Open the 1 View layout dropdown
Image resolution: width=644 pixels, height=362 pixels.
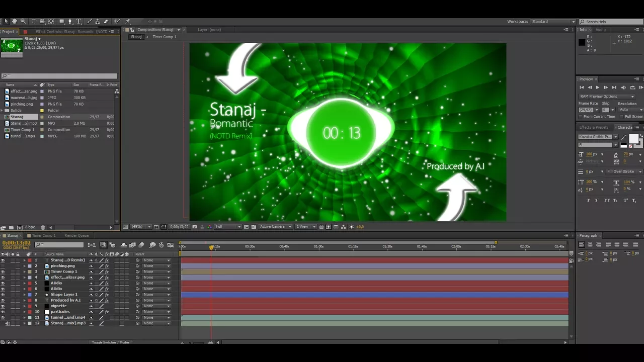coord(305,227)
